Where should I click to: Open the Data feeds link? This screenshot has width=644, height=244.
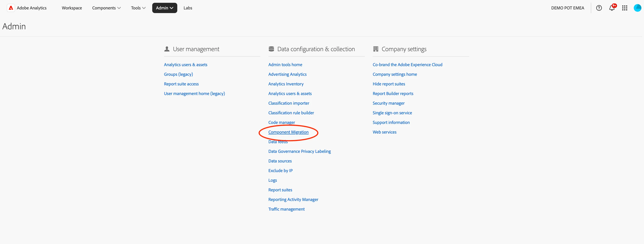tap(278, 142)
